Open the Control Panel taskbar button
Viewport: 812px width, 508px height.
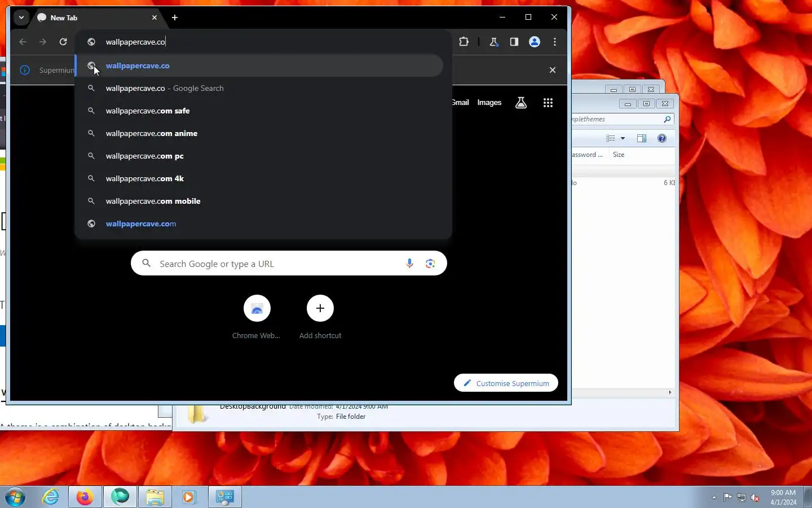click(225, 497)
